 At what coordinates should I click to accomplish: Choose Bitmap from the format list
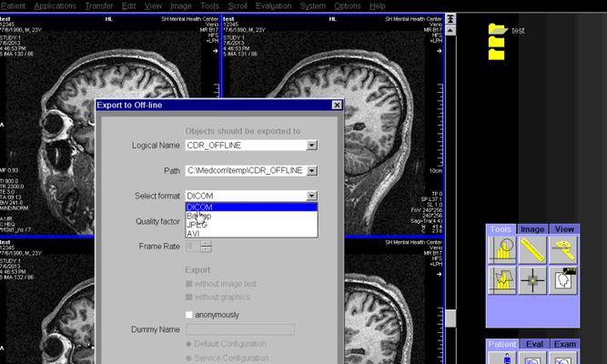coord(251,216)
